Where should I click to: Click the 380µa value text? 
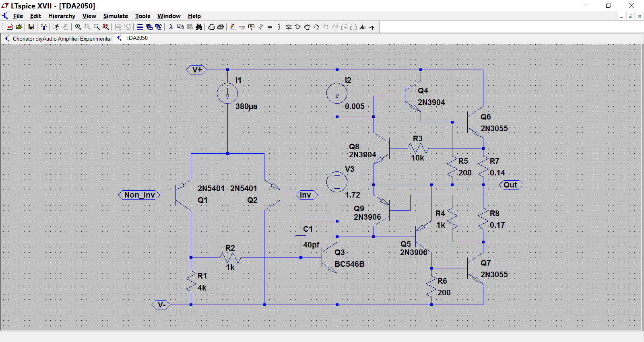point(246,107)
